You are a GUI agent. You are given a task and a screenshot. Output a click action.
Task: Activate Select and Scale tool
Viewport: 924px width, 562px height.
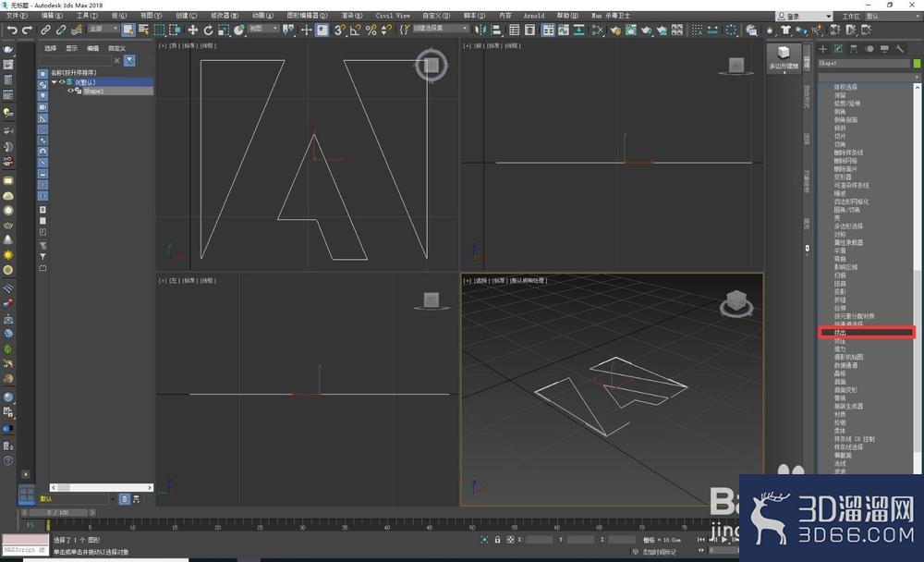click(224, 31)
